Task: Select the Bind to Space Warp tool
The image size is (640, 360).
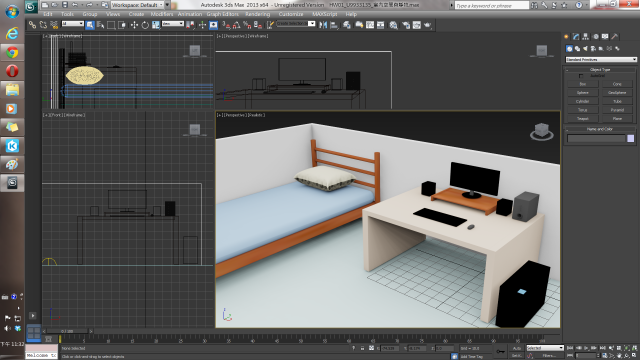Action: [54, 25]
